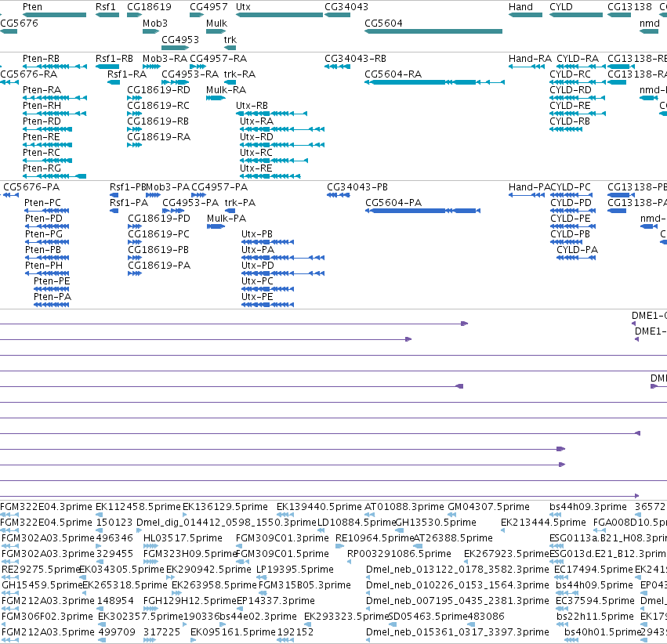Image resolution: width=667 pixels, height=644 pixels.
Task: Click EST label EK095161.5prime
Action: (x=233, y=632)
